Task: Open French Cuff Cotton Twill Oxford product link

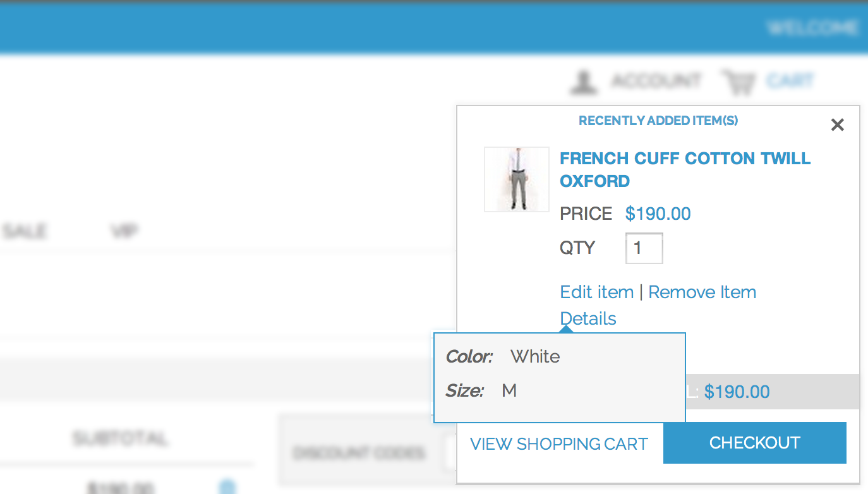Action: (x=685, y=170)
